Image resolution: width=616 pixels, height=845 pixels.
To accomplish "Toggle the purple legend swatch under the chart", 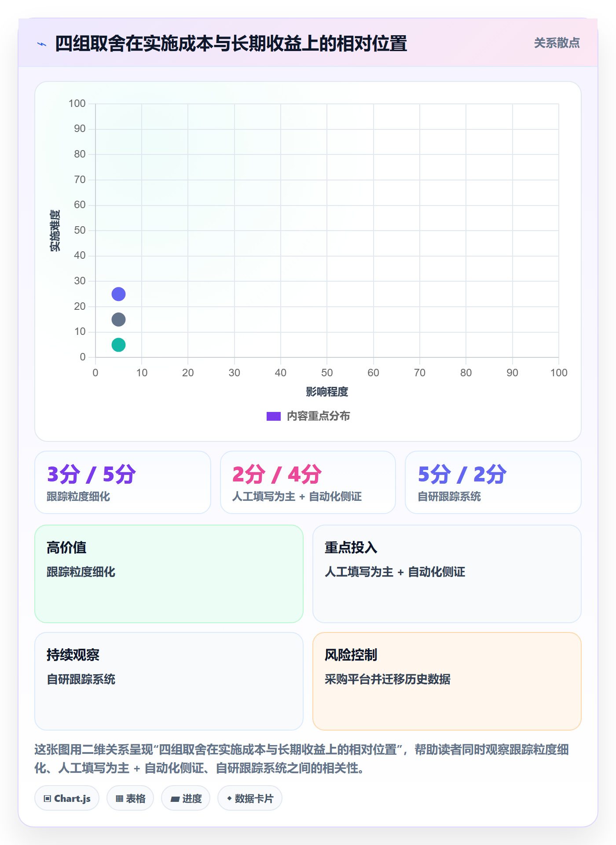I will 274,416.
